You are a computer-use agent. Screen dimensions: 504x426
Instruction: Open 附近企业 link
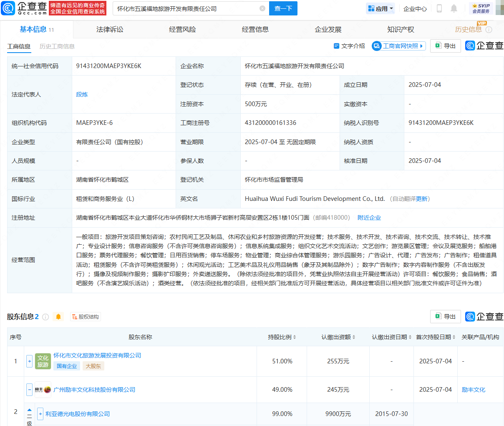(x=369, y=218)
